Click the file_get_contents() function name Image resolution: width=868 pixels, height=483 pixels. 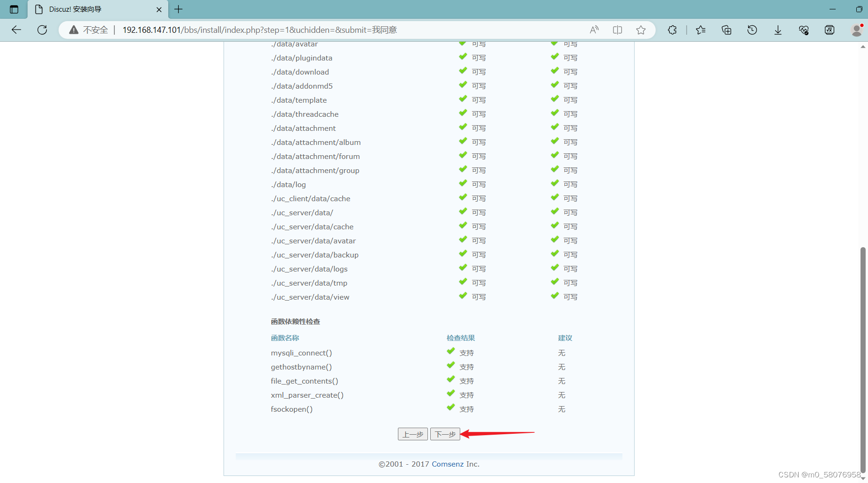pos(305,381)
